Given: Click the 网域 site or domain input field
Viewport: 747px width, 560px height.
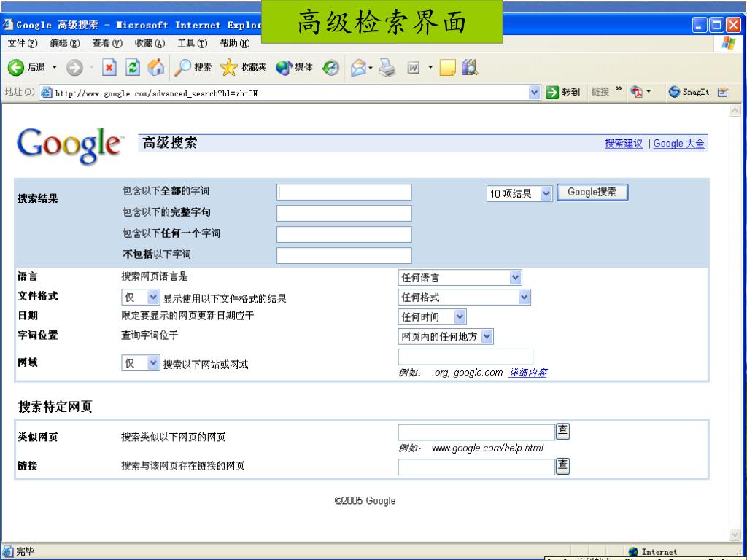Looking at the screenshot, I should coord(465,357).
